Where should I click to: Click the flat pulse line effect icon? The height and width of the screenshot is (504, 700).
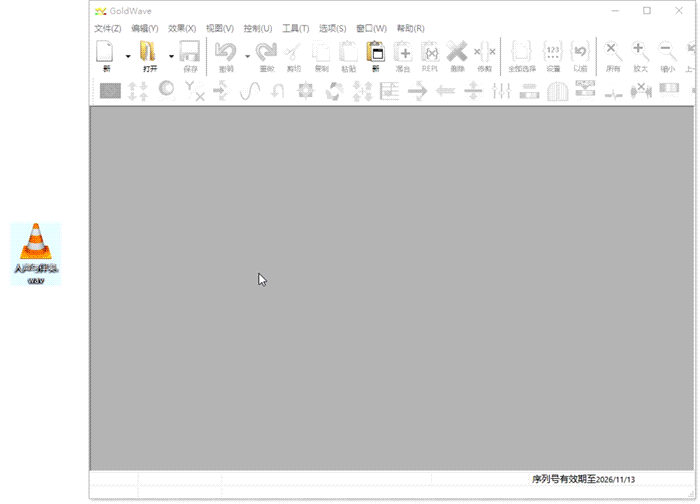[613, 93]
